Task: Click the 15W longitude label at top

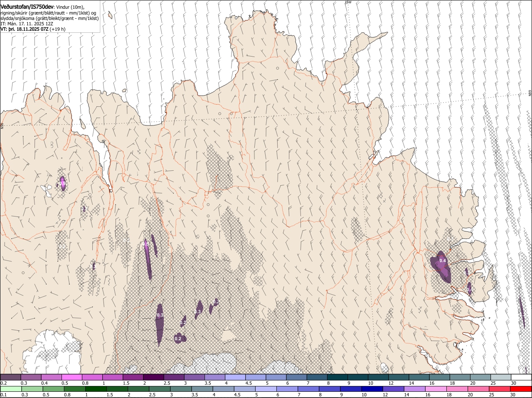Action: click(348, 2)
